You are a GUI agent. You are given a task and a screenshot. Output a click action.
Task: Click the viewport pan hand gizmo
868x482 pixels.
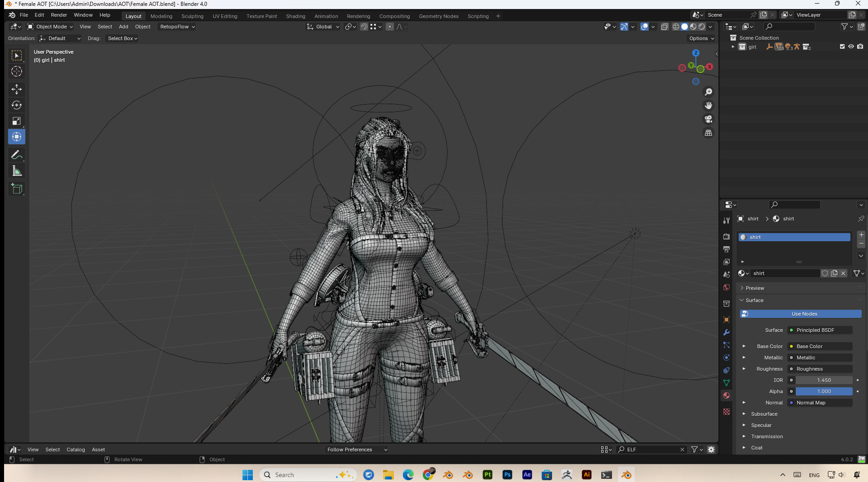click(x=708, y=106)
